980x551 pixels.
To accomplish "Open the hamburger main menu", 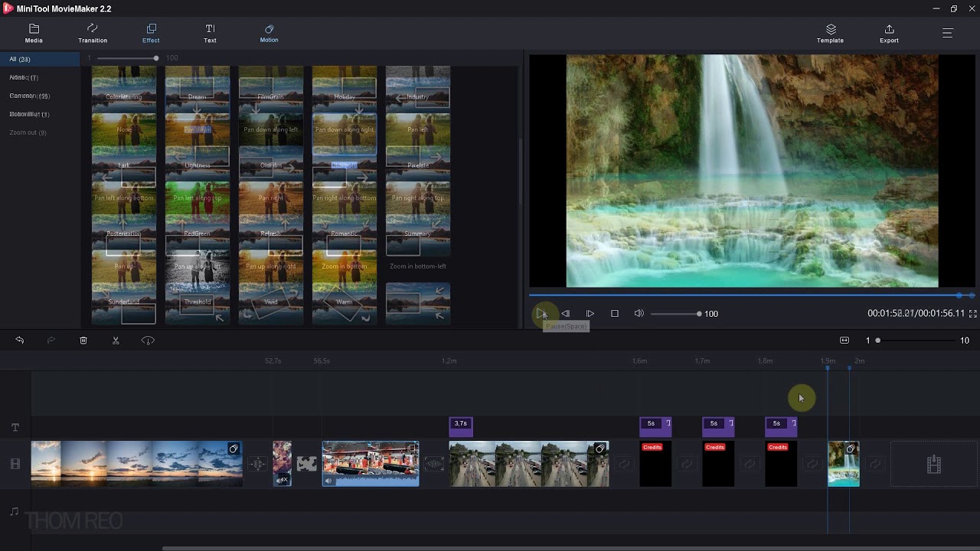I will click(x=947, y=33).
